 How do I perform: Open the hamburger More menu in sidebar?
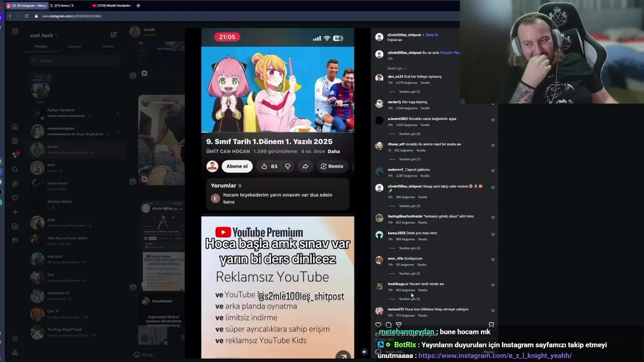[15, 338]
